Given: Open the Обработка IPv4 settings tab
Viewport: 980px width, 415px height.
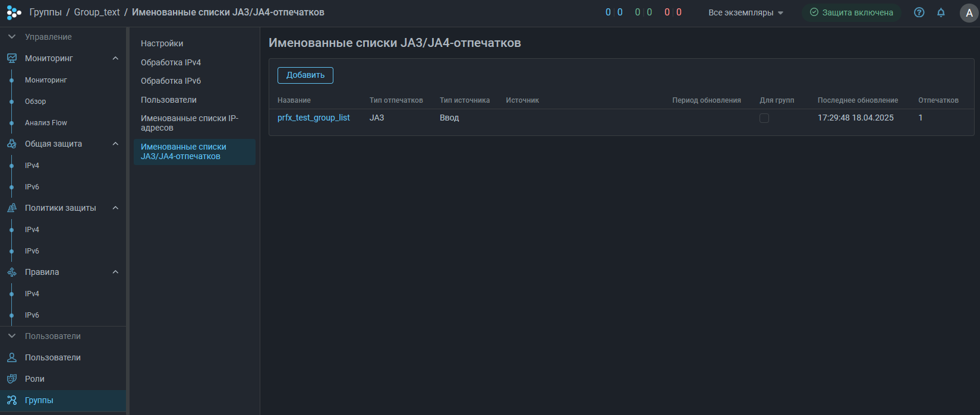Looking at the screenshot, I should pyautogui.click(x=171, y=62).
